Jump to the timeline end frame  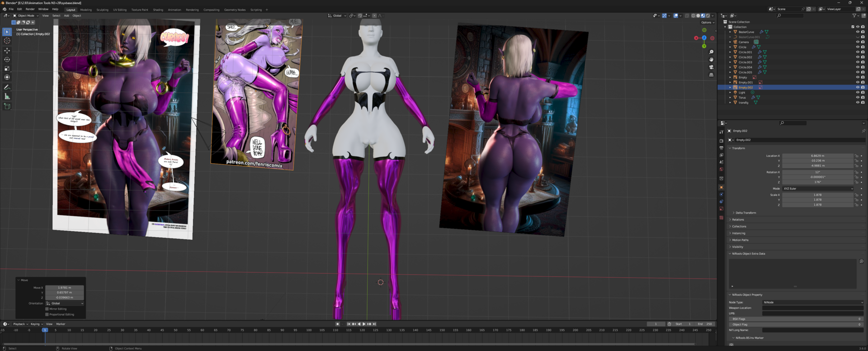point(374,324)
